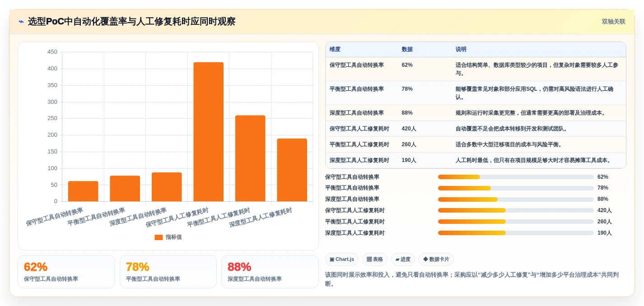The height and width of the screenshot is (306, 644).
Task: Click the footer note starting 该图同时展示效率和投入
Action: pyautogui.click(x=472, y=279)
